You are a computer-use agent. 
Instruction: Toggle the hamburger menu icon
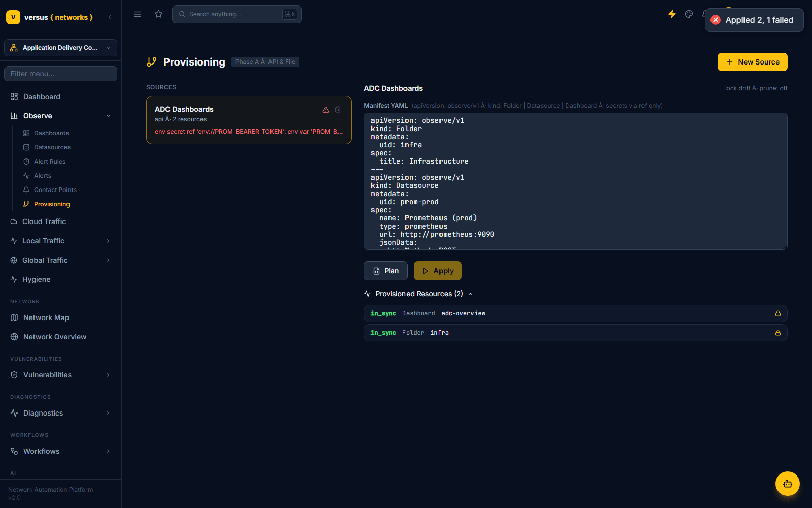[138, 14]
